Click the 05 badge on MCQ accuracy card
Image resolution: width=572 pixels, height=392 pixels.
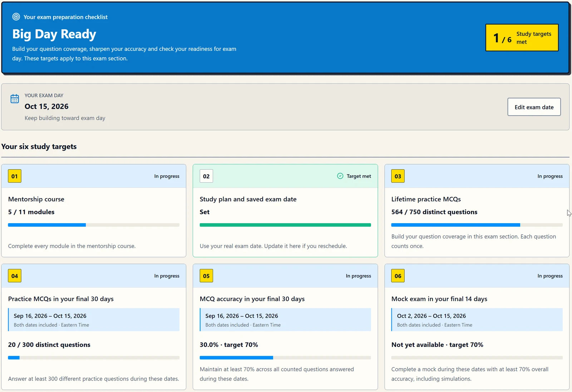[206, 276]
